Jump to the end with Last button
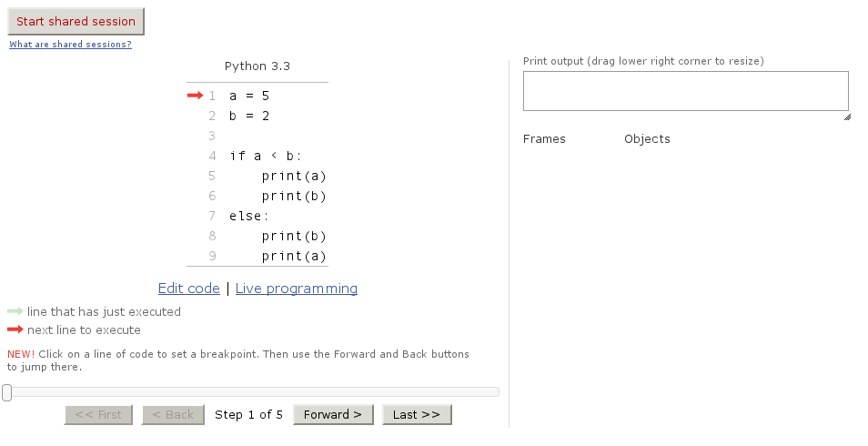 pos(417,415)
